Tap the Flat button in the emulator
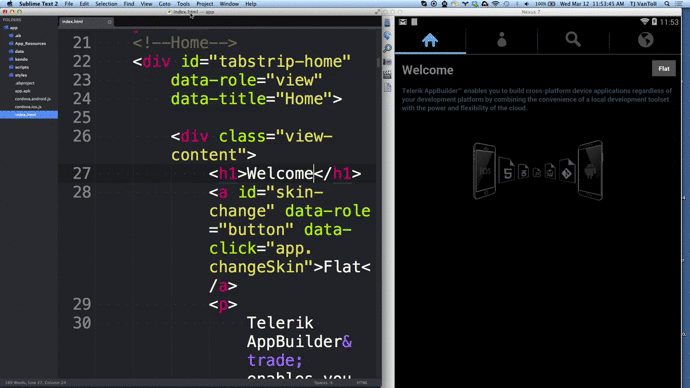 tap(664, 69)
